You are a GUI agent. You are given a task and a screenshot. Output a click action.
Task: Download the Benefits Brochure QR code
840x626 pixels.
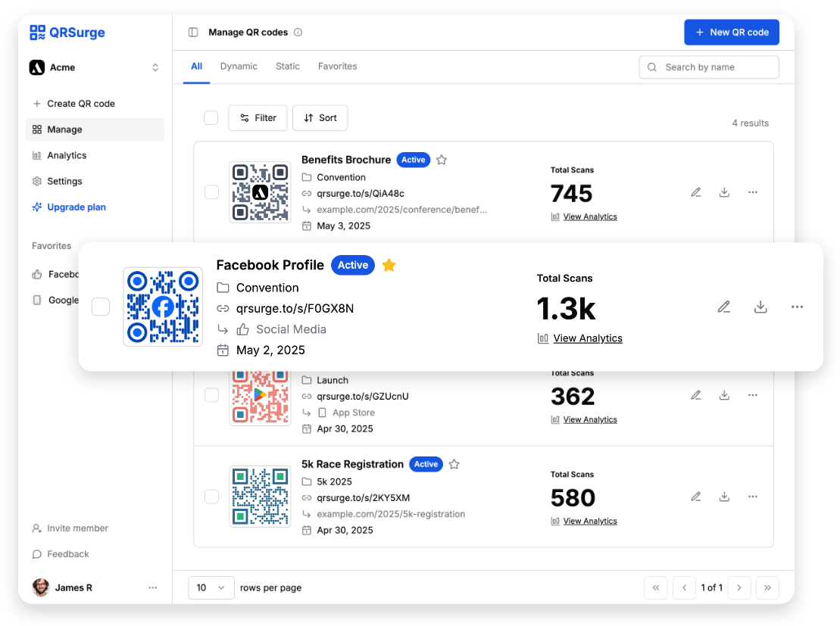tap(724, 192)
